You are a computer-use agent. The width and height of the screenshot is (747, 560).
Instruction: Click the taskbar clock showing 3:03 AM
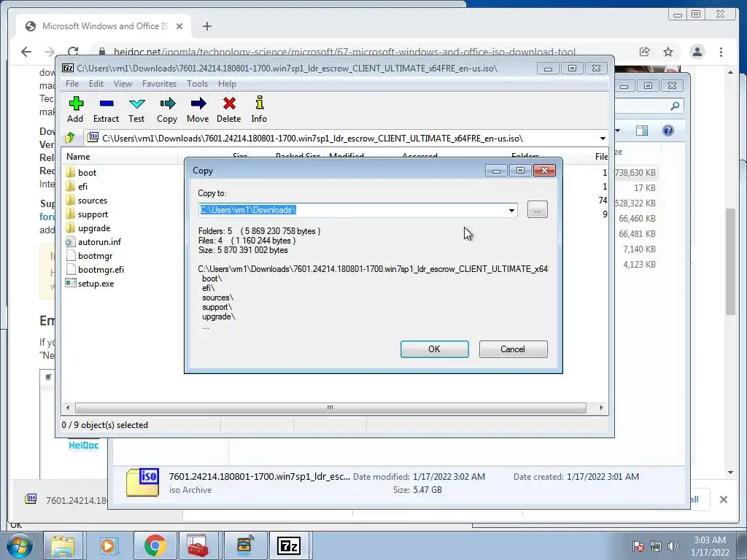(x=710, y=546)
